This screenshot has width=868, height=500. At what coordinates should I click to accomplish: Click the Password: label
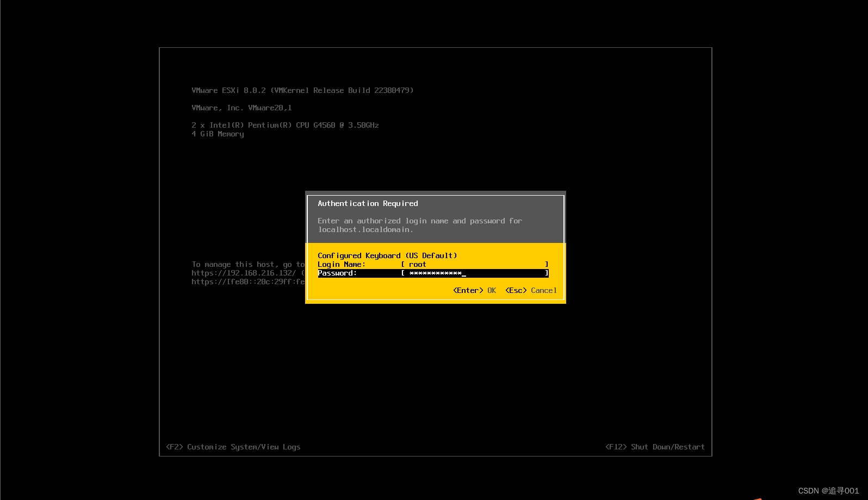pyautogui.click(x=337, y=273)
